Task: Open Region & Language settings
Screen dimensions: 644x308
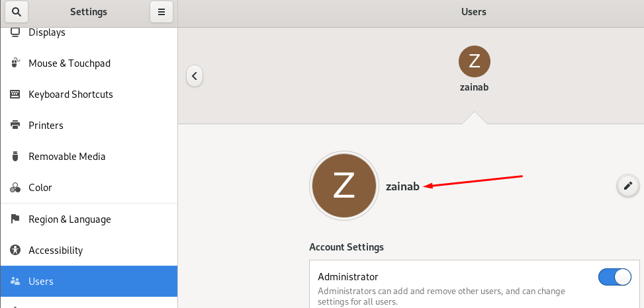Action: [x=69, y=219]
